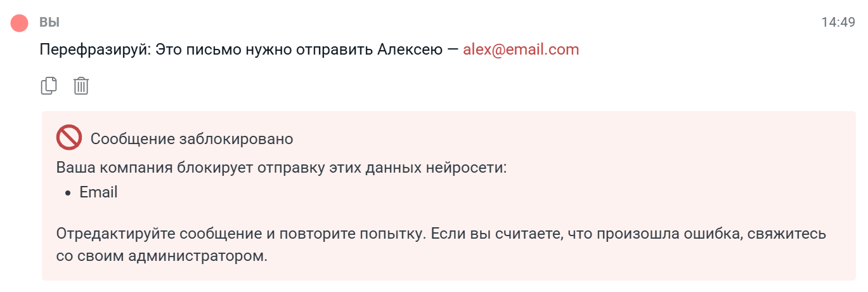The height and width of the screenshot is (292, 868).
Task: Click the 14:49 message timestamp
Action: (838, 23)
